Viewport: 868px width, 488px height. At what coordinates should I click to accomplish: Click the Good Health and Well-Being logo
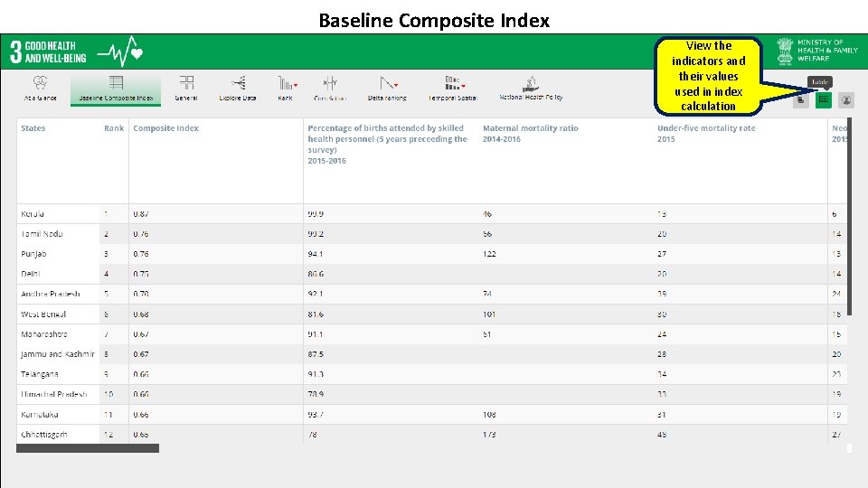tap(76, 52)
